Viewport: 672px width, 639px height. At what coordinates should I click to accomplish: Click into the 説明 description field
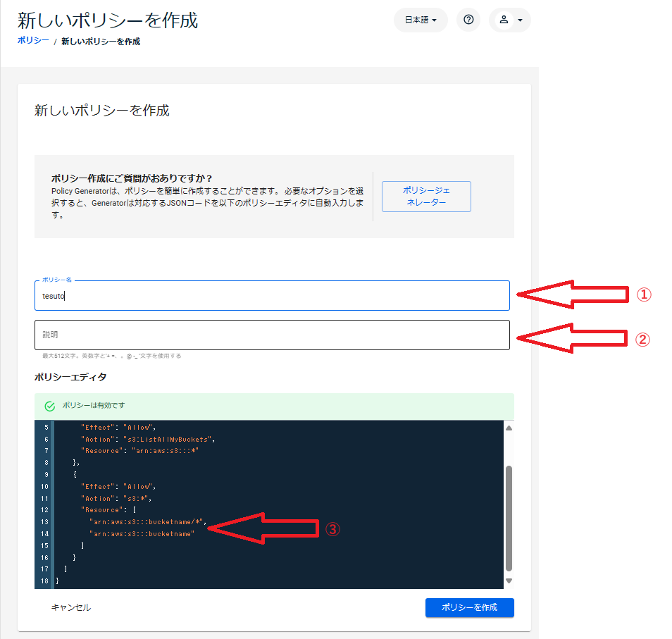(272, 335)
